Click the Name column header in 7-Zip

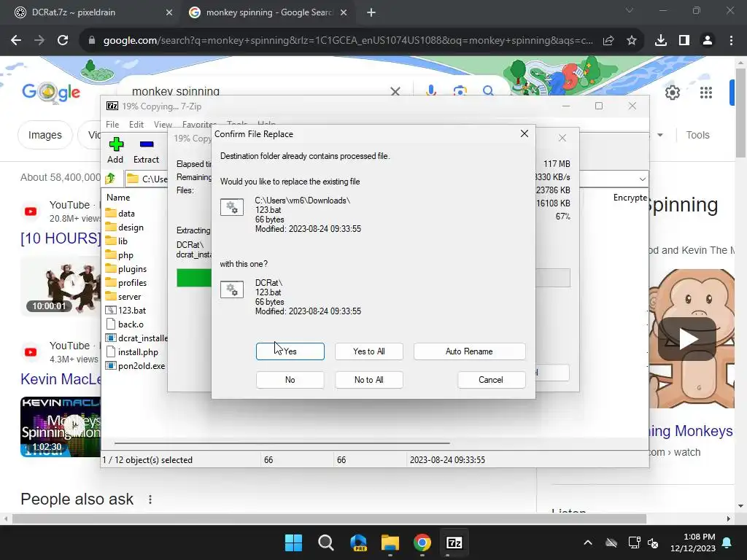click(118, 197)
